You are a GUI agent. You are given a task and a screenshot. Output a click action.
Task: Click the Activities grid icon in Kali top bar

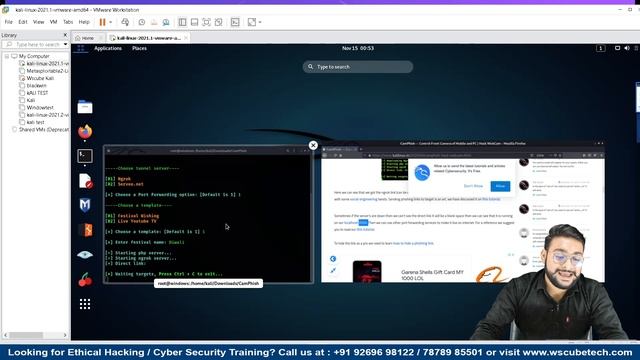(81, 48)
